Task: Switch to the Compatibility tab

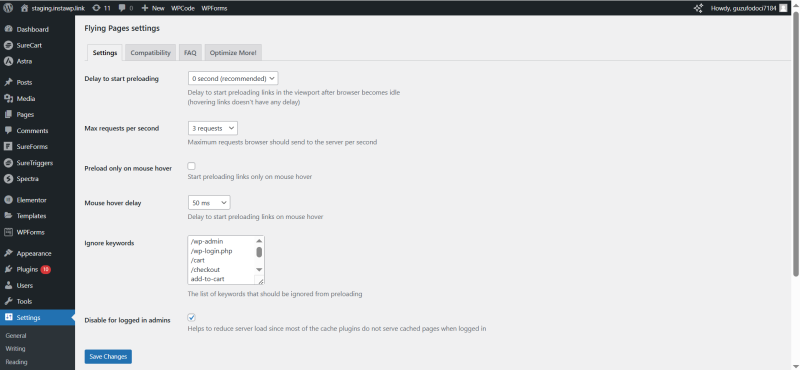Action: click(x=151, y=53)
